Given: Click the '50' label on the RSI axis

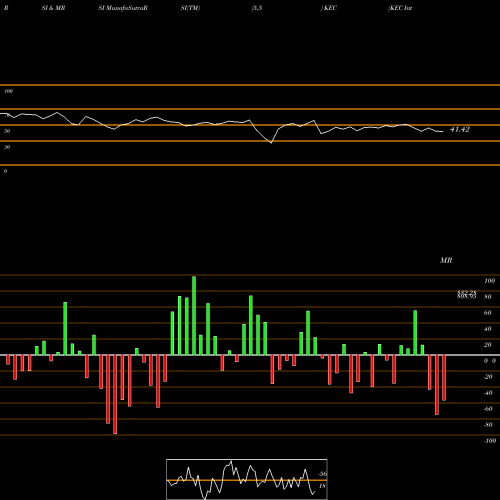Looking at the screenshot, I should [7, 131].
